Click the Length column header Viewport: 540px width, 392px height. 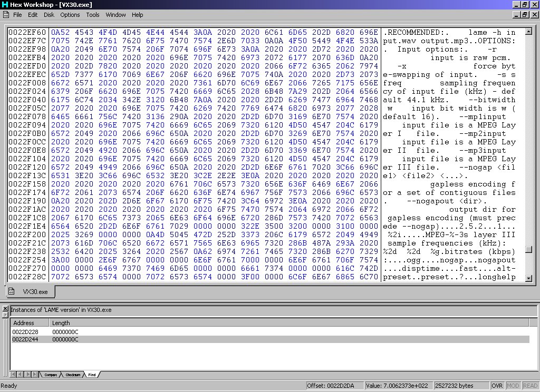pos(290,323)
